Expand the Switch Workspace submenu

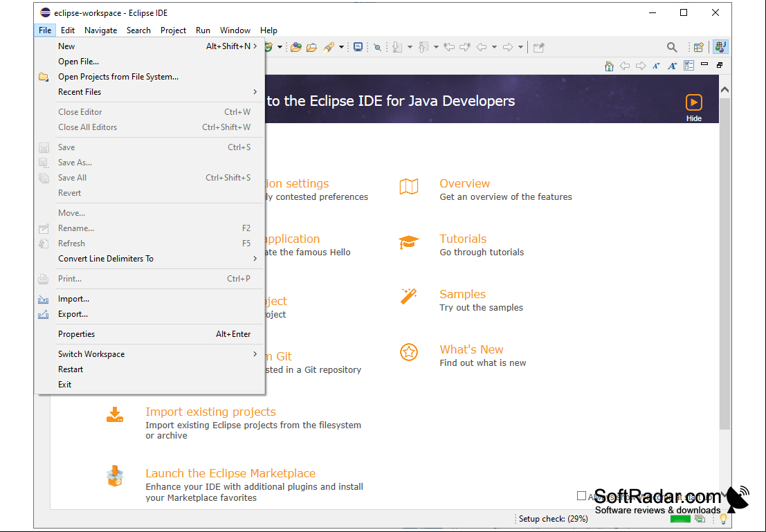pos(255,354)
